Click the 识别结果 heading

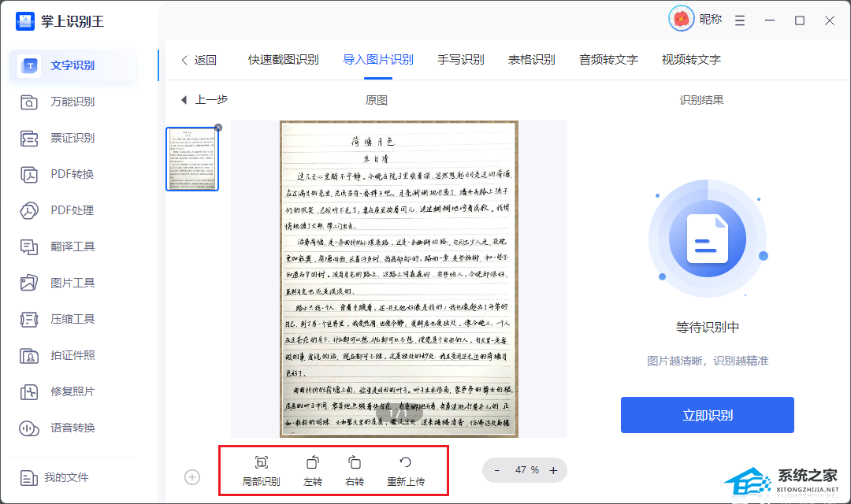701,100
